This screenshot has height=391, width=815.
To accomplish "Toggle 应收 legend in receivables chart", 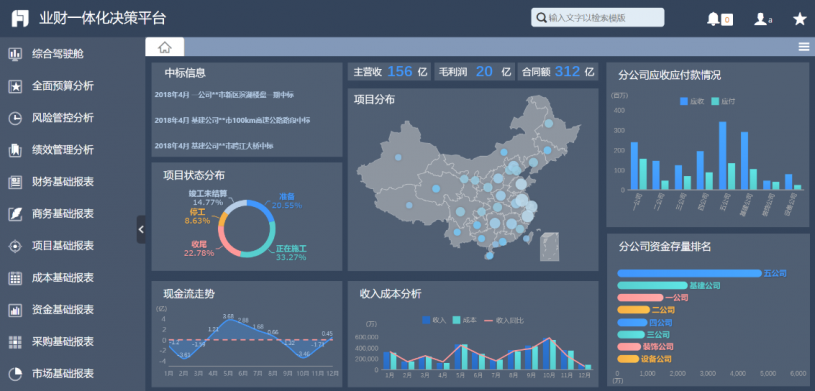I will click(x=692, y=101).
